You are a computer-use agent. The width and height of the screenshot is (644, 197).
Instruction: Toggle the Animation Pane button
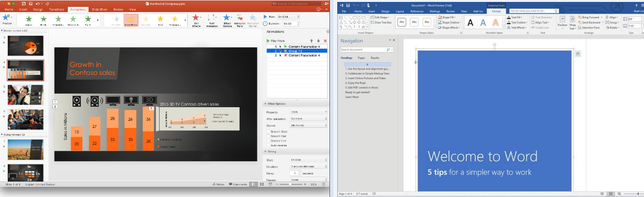[240, 20]
